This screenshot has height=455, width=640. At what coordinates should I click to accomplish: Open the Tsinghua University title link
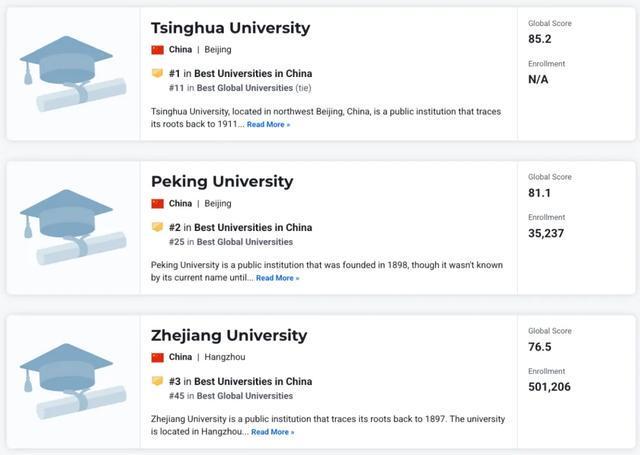coord(230,28)
